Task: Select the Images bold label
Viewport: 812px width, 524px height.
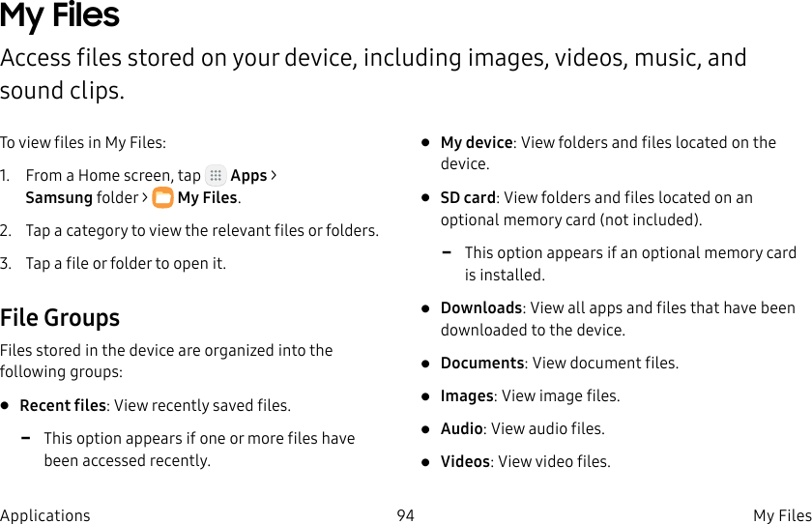Action: [x=467, y=396]
